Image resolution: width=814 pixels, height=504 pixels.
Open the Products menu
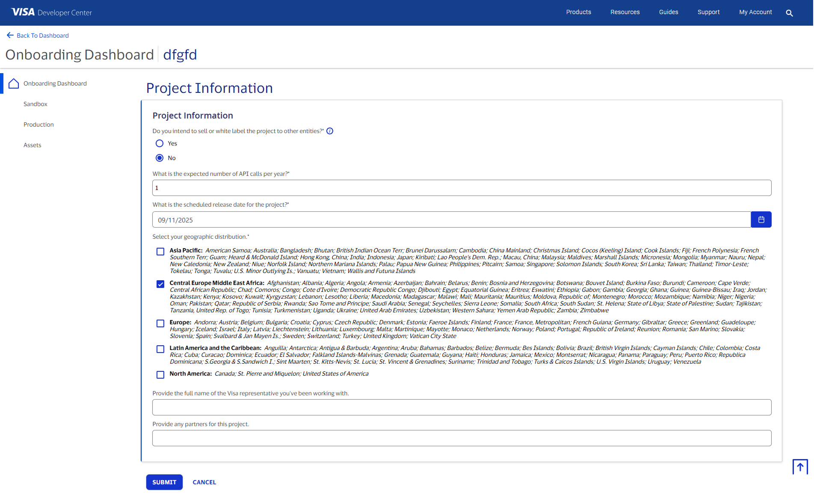(x=578, y=12)
